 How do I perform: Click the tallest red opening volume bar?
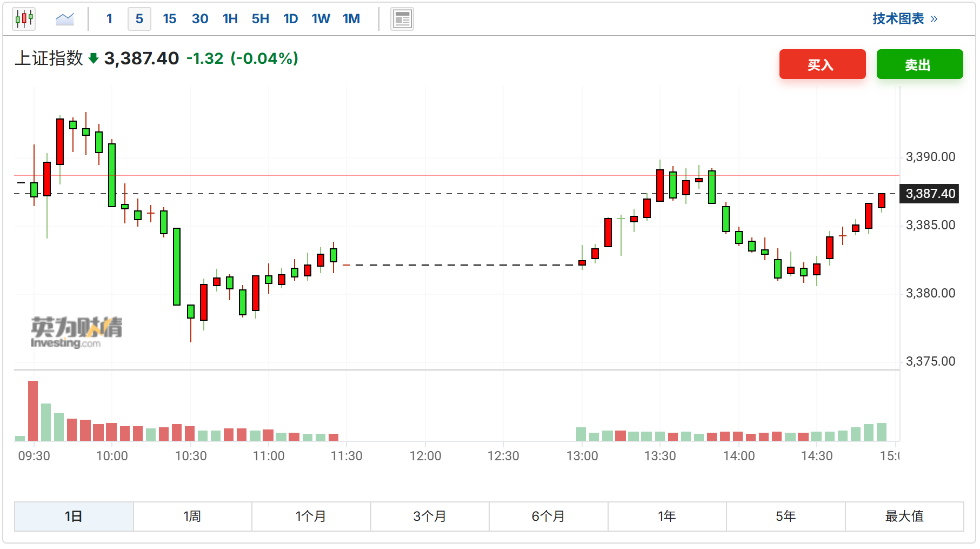33,411
